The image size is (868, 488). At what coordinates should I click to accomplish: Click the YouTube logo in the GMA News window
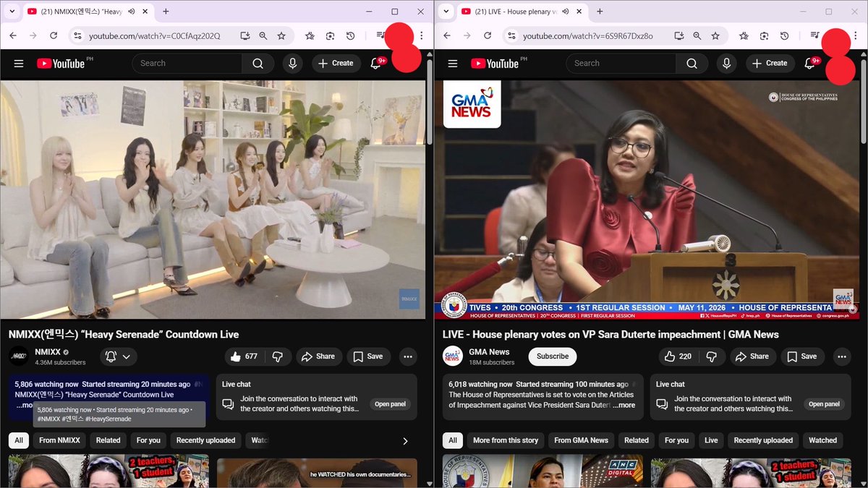(x=495, y=64)
